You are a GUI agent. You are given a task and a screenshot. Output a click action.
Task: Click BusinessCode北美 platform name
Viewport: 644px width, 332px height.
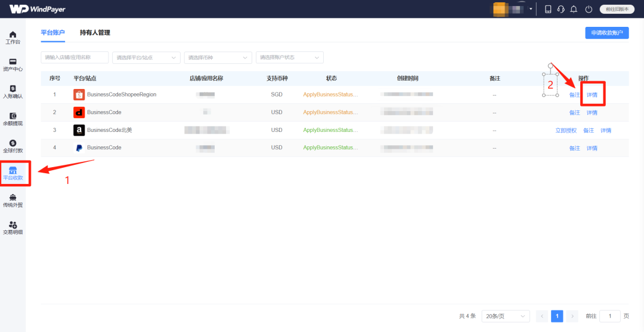[x=110, y=130]
